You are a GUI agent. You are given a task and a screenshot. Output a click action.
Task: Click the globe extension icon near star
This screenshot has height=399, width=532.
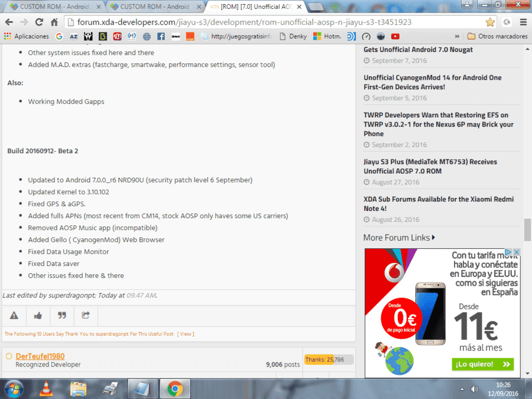[x=507, y=22]
